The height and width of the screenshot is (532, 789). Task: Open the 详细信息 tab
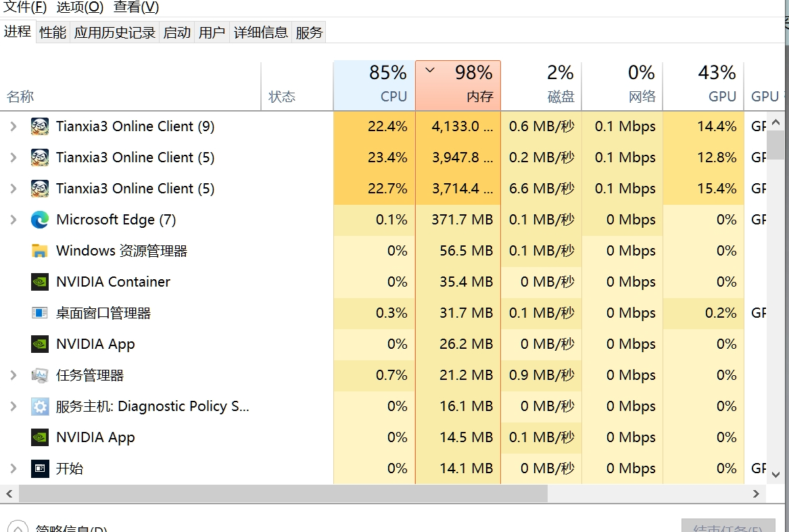point(261,32)
